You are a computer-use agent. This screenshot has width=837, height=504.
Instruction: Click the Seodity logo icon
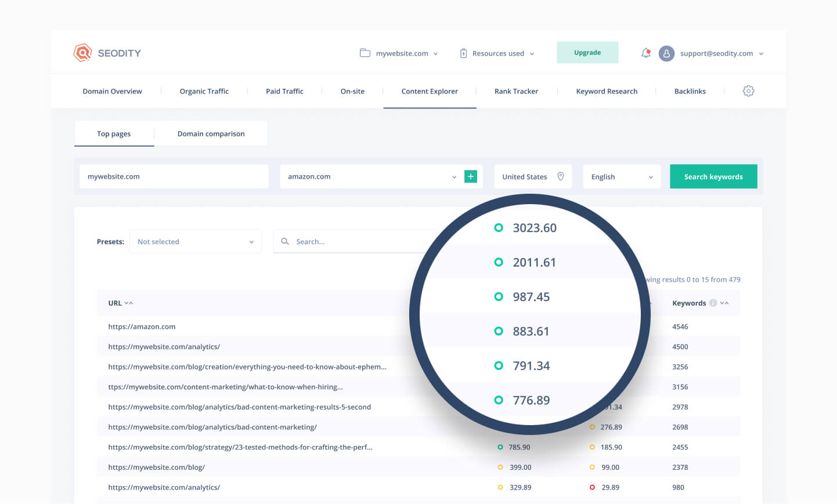[x=83, y=53]
